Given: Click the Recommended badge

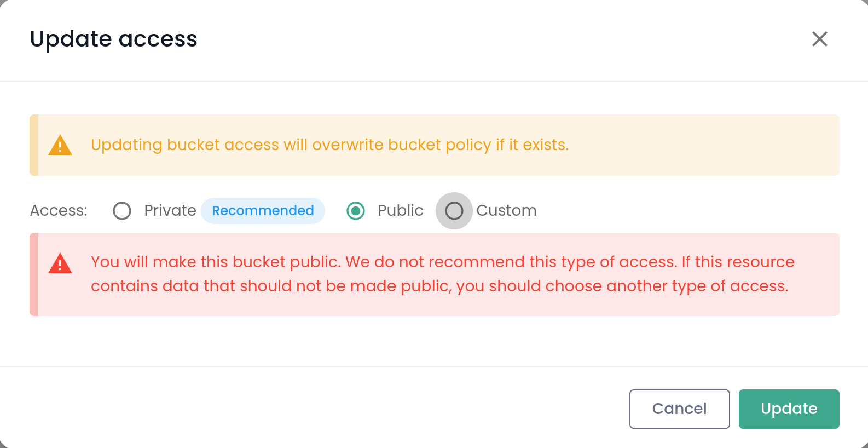Looking at the screenshot, I should [x=263, y=211].
